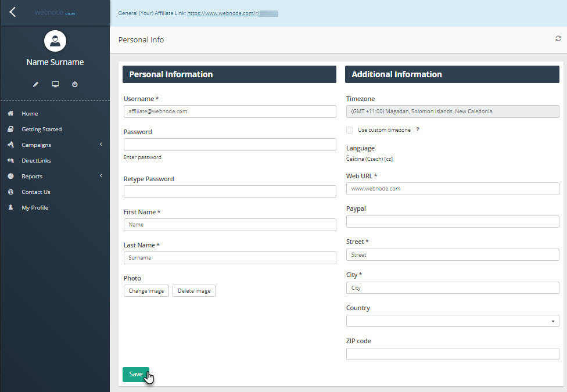The image size is (567, 392).
Task: Open Getting Started in sidebar
Action: tap(41, 130)
